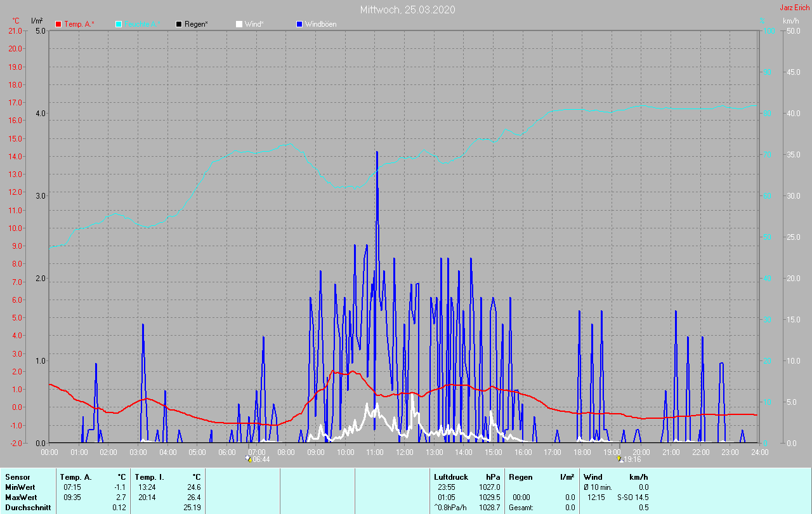Click the '21.0' temperature axis label
The height and width of the screenshot is (514, 812).
click(x=14, y=31)
